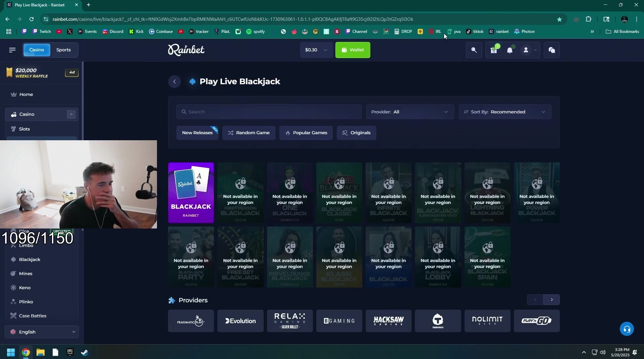The width and height of the screenshot is (644, 359).
Task: Open the search magnifier icon
Action: [x=474, y=50]
